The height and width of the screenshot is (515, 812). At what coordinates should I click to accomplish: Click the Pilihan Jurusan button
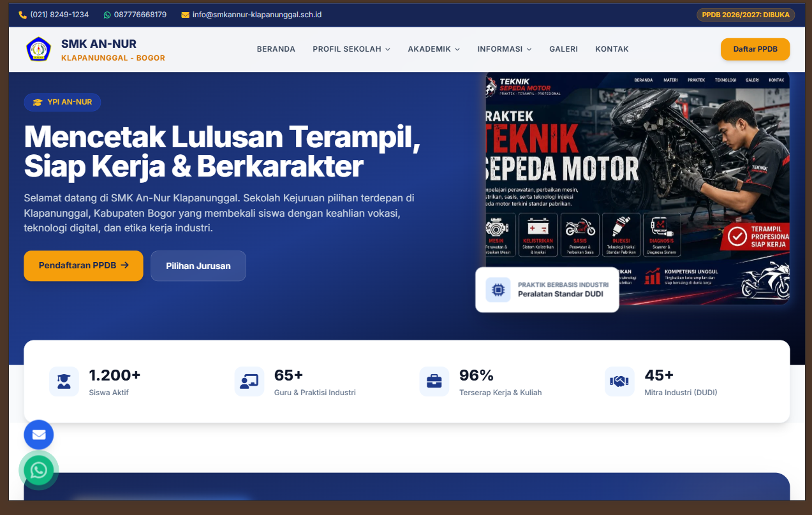tap(198, 266)
